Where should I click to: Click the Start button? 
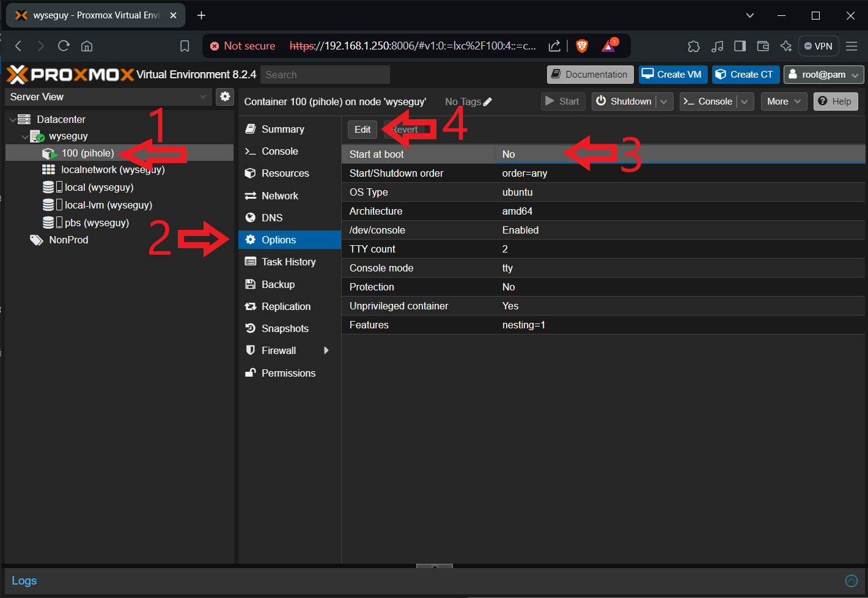coord(563,102)
